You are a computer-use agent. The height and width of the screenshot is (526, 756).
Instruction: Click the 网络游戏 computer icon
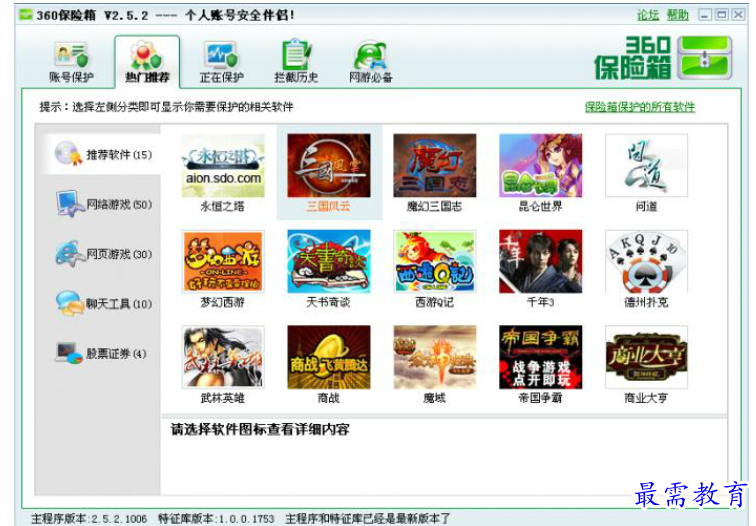click(69, 203)
